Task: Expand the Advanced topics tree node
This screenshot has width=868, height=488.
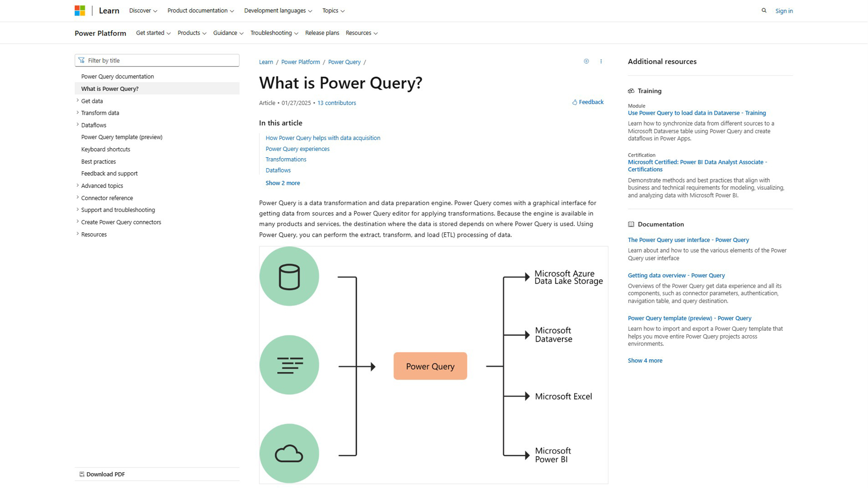Action: point(78,186)
